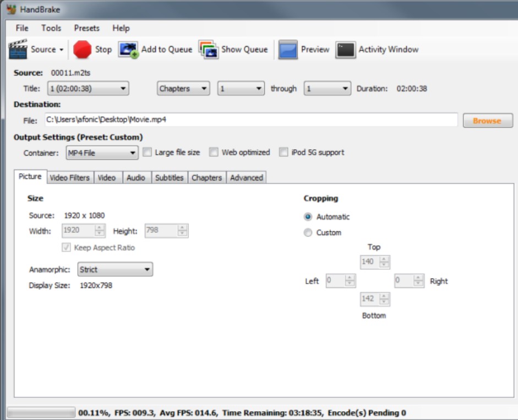Toggle Keep Aspect Ratio checkbox
Image resolution: width=518 pixels, height=420 pixels.
tap(66, 247)
